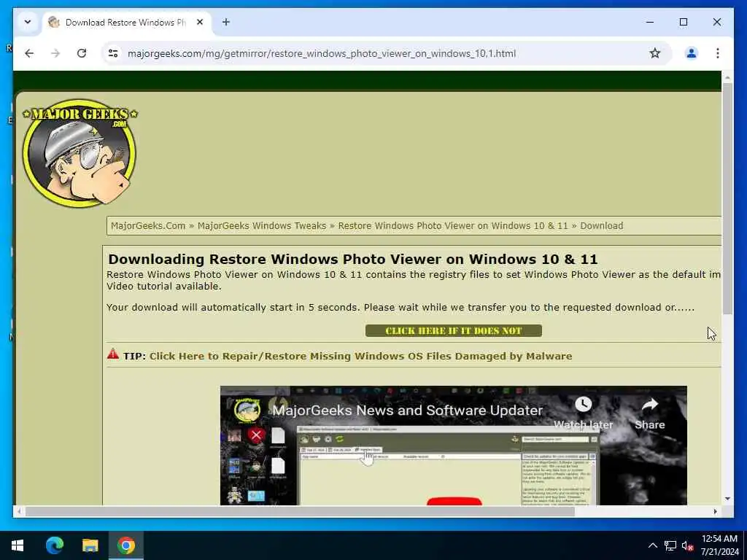Click the video channel avatar icon
The width and height of the screenshot is (747, 560).
(247, 411)
